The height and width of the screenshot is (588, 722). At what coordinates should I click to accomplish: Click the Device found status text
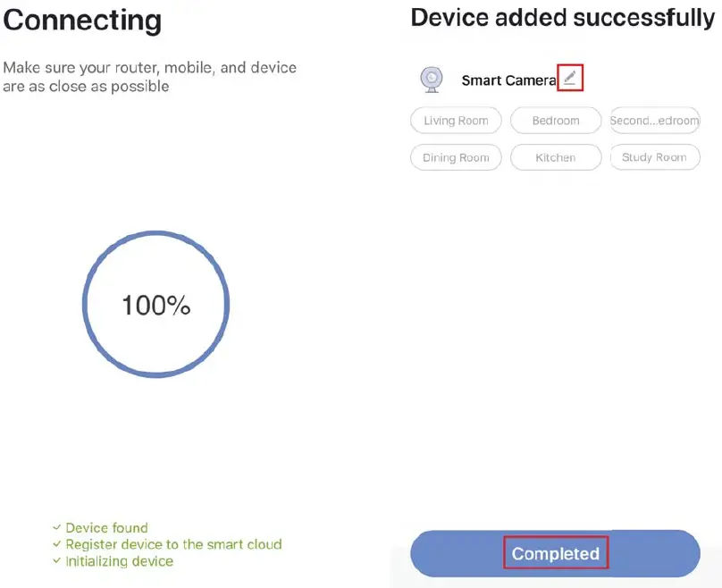106,528
